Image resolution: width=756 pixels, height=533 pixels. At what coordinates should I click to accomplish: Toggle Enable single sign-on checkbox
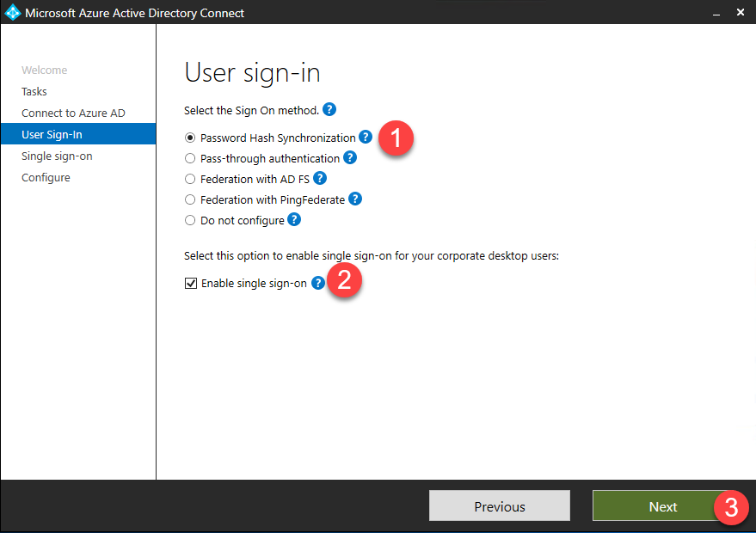click(x=191, y=284)
